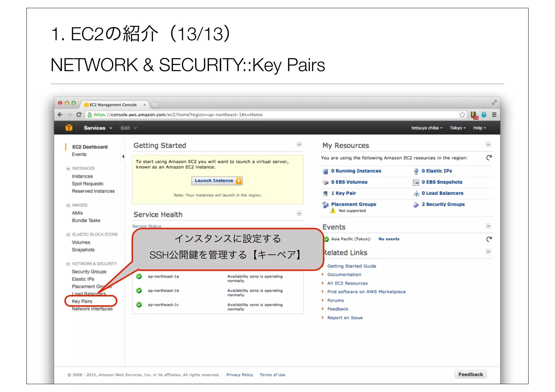
Task: Open the Chrome hamburger menu icon
Action: pos(494,115)
